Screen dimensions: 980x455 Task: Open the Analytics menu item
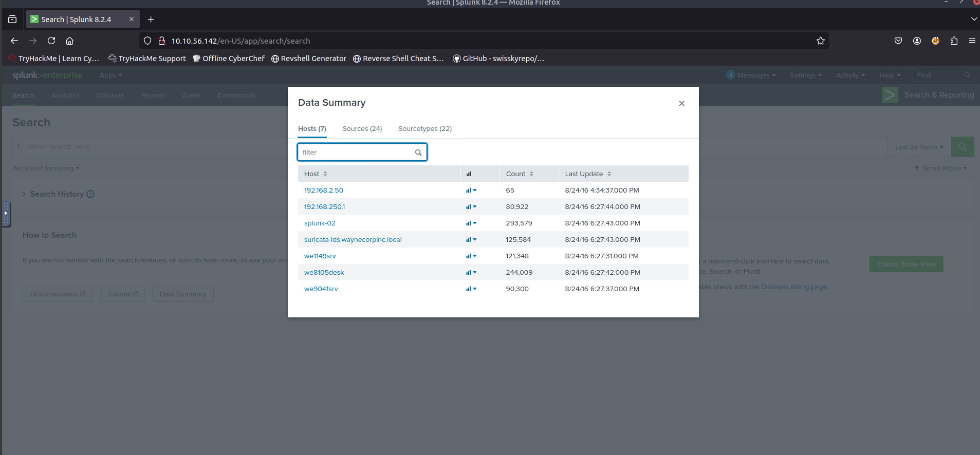pos(65,96)
